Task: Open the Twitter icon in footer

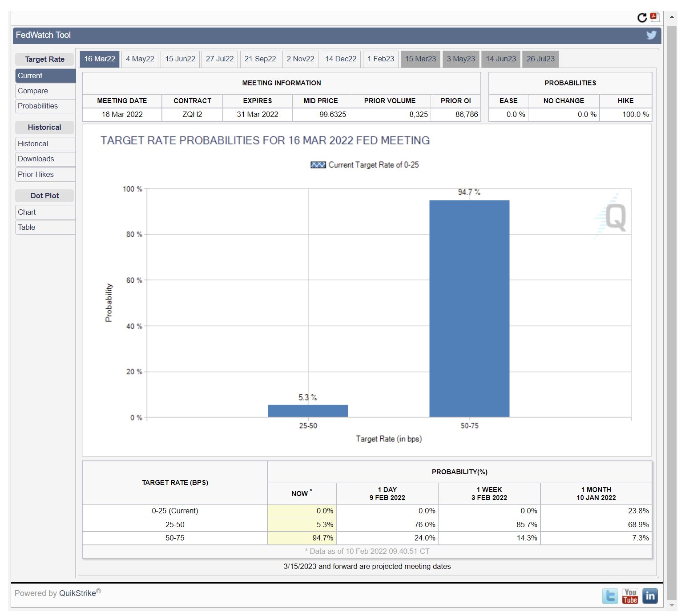Action: coord(610,596)
